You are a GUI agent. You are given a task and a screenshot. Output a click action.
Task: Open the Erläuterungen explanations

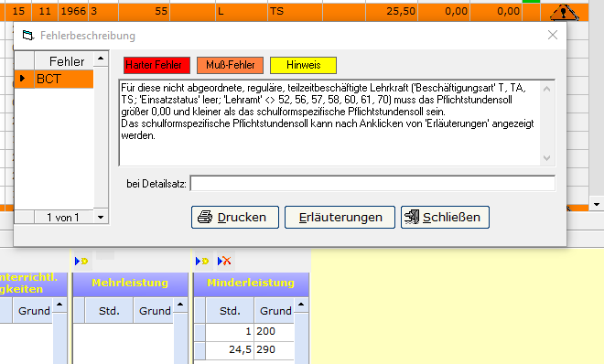(x=340, y=217)
